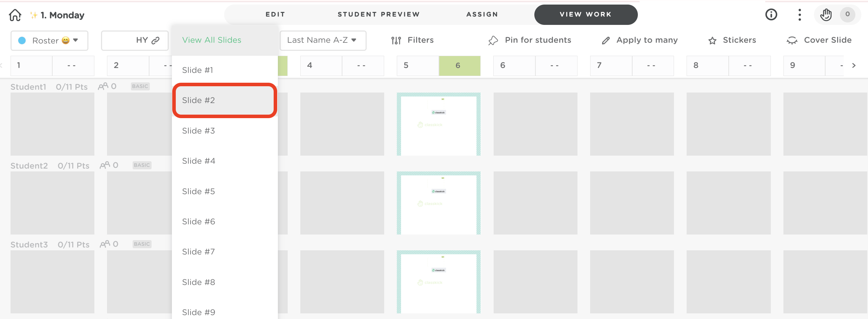Click slide 5 column header
This screenshot has height=319, width=868.
[x=418, y=66]
